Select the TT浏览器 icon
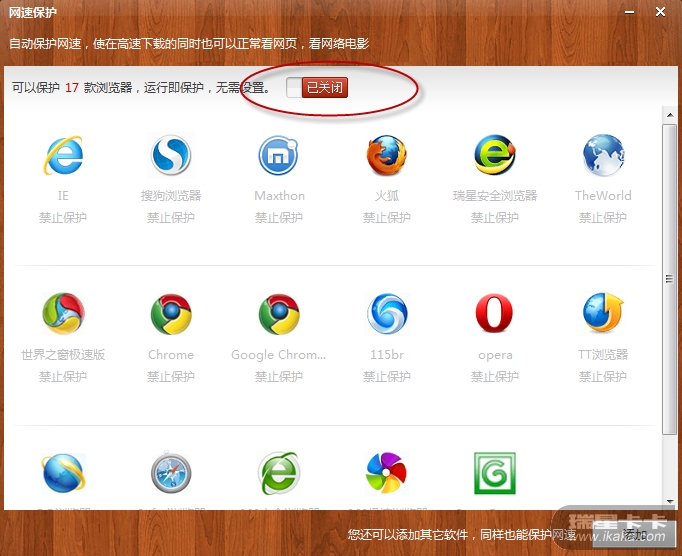This screenshot has width=682, height=556. pyautogui.click(x=603, y=312)
